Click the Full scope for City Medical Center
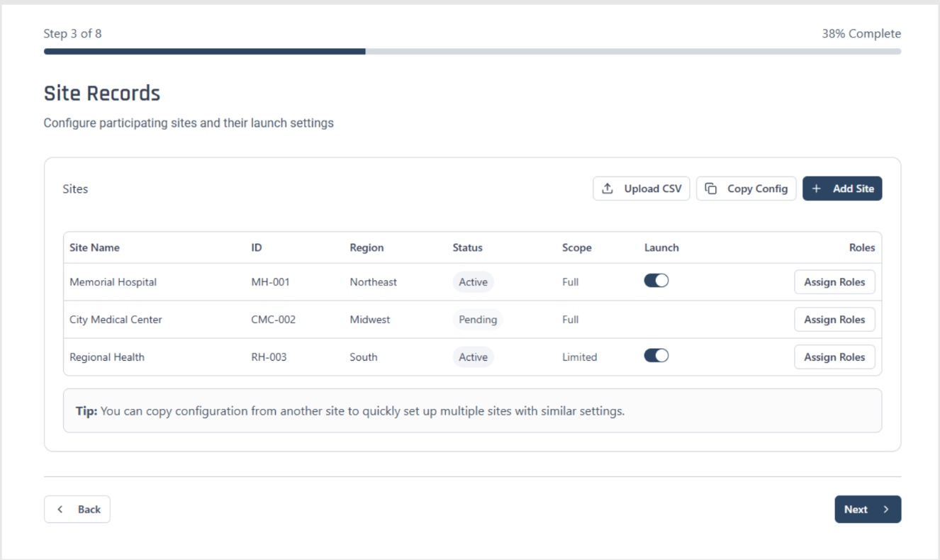Image resolution: width=940 pixels, height=560 pixels. [570, 320]
